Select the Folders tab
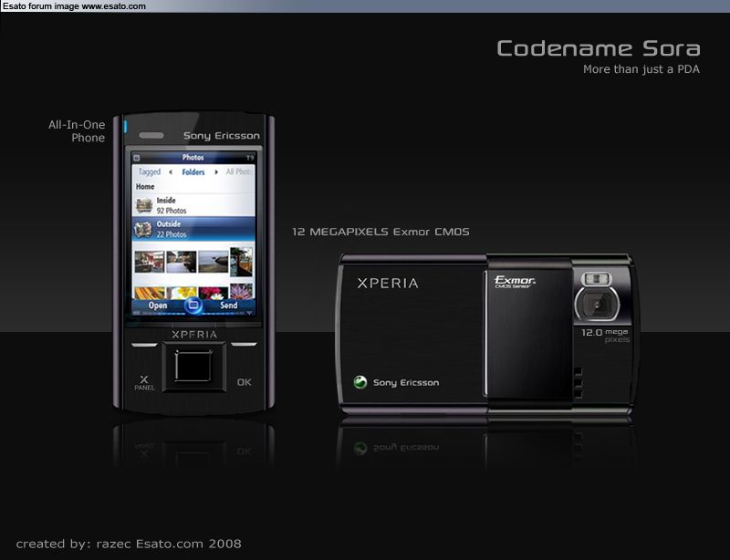Image resolution: width=730 pixels, height=560 pixels. (x=193, y=172)
